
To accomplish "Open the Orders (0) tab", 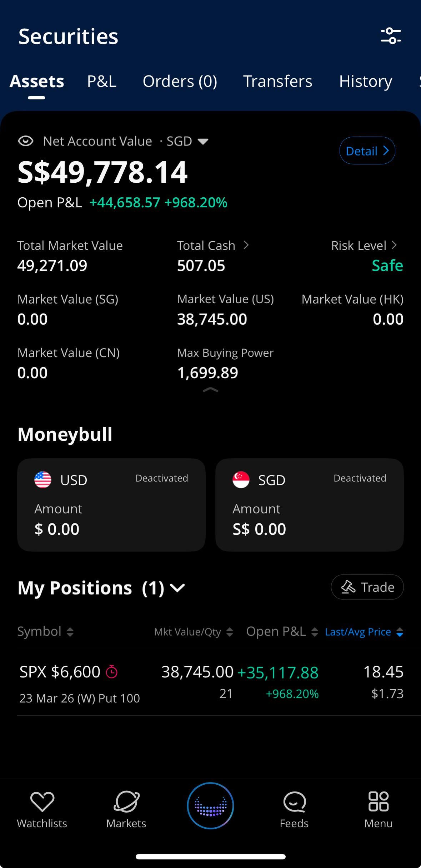I will coord(180,82).
